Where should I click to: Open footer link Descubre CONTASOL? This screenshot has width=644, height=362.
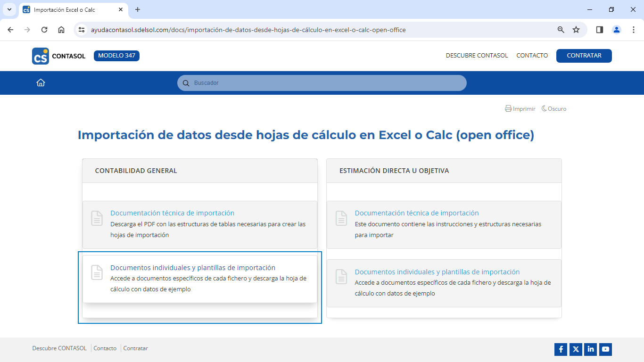(59, 348)
